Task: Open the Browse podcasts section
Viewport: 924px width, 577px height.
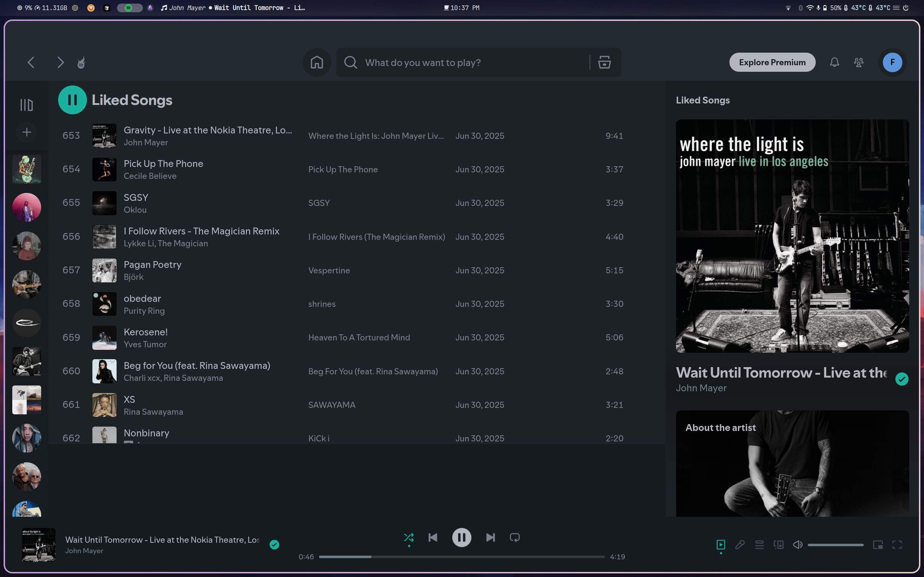Action: coord(604,62)
